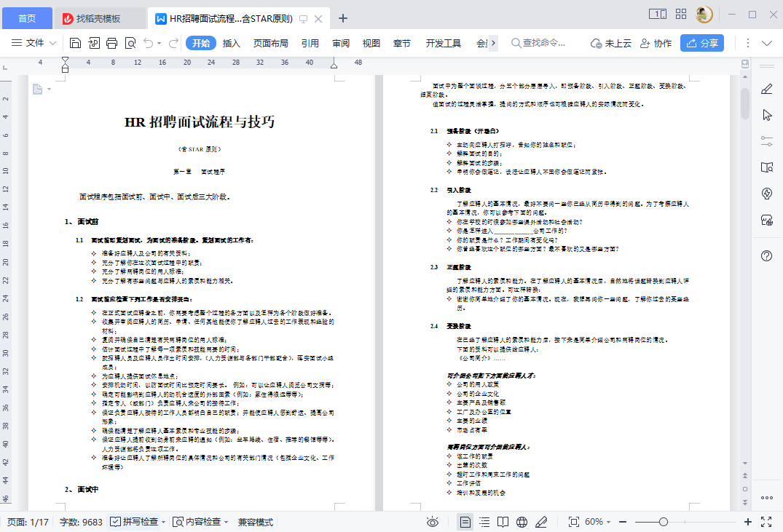This screenshot has height=532, width=783.
Task: Open the undo history dropdown arrow
Action: pyautogui.click(x=160, y=44)
